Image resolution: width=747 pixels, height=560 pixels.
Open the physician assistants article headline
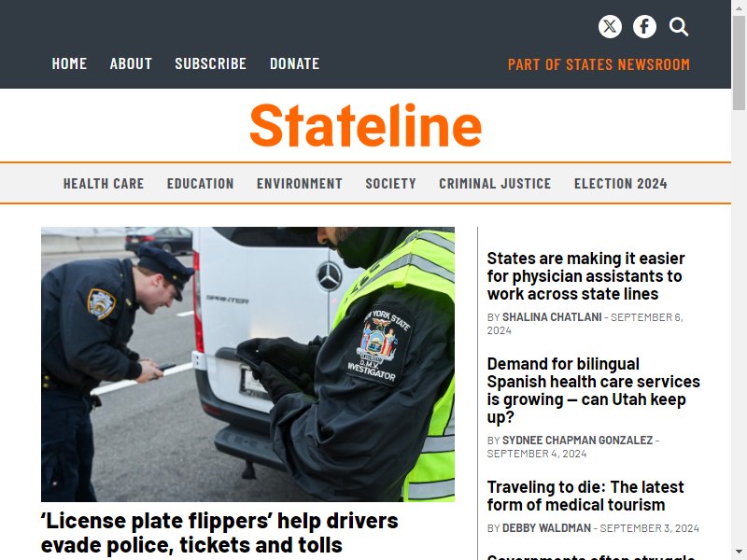pos(585,276)
